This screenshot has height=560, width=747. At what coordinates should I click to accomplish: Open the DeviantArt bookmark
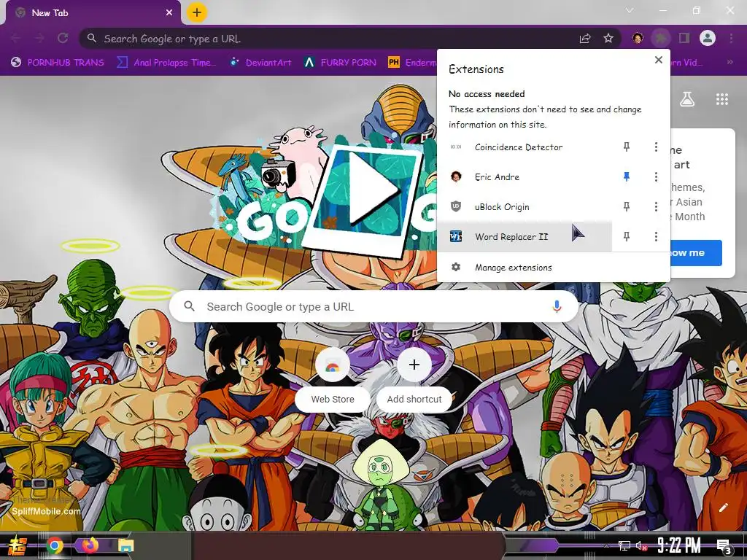click(x=260, y=63)
